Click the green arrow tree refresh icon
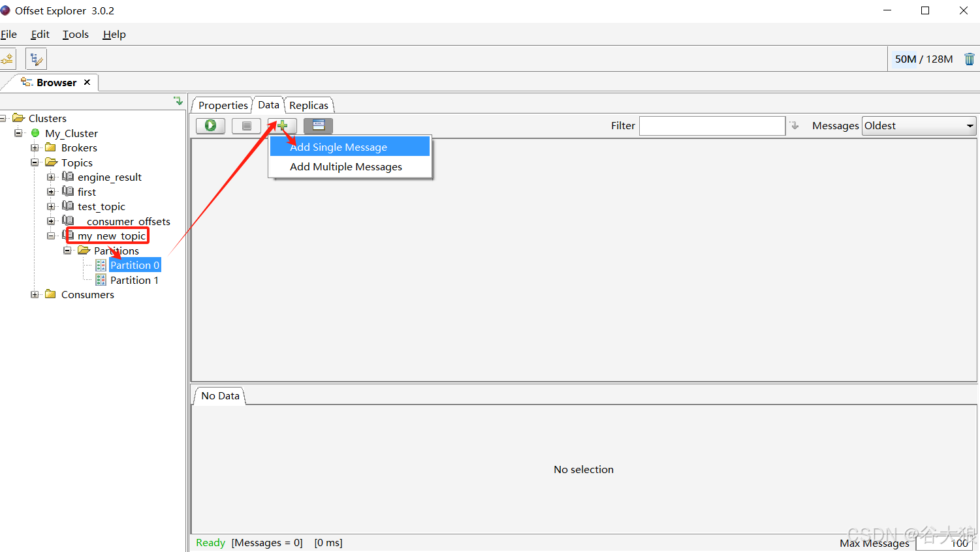980x552 pixels. 178,101
